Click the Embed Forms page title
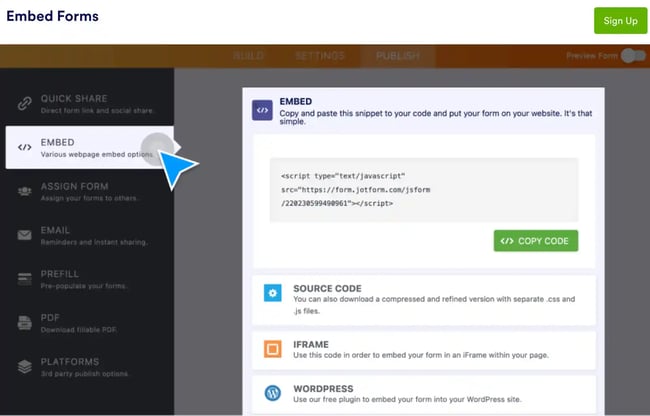650x416 pixels. pyautogui.click(x=53, y=16)
